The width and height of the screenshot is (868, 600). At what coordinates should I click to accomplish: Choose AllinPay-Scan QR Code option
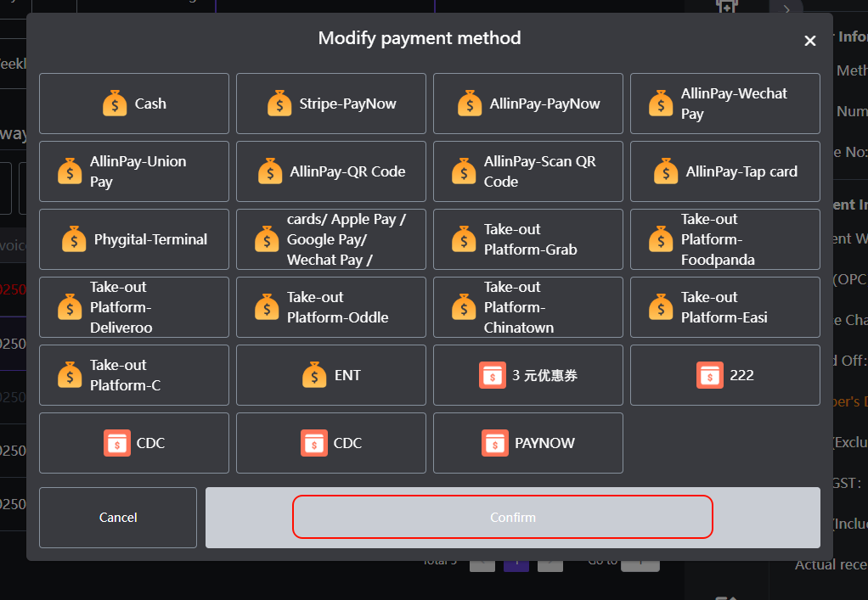click(x=527, y=171)
